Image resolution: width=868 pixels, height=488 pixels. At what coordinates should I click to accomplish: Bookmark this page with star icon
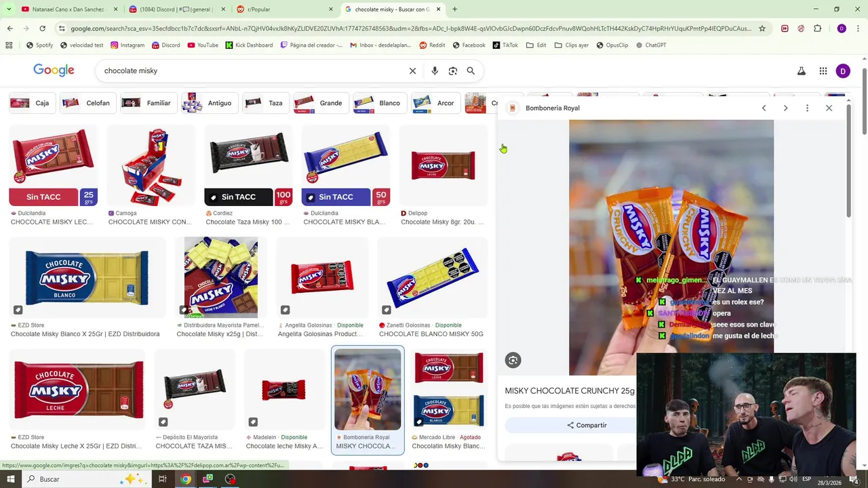tap(762, 28)
